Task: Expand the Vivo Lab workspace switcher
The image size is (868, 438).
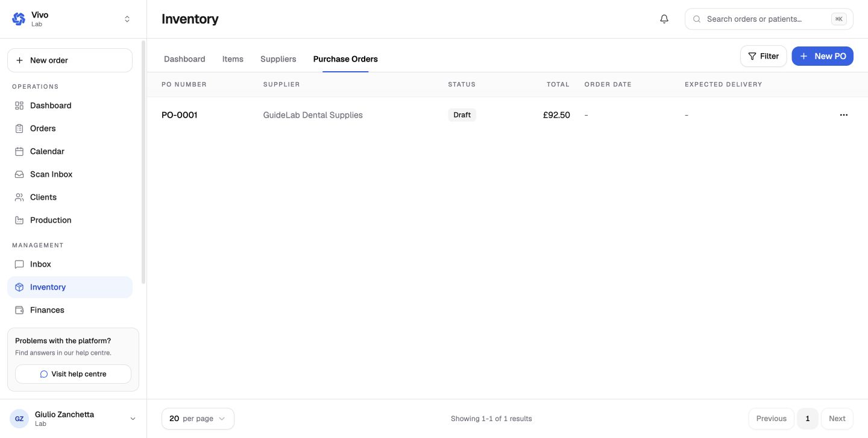Action: pos(127,19)
